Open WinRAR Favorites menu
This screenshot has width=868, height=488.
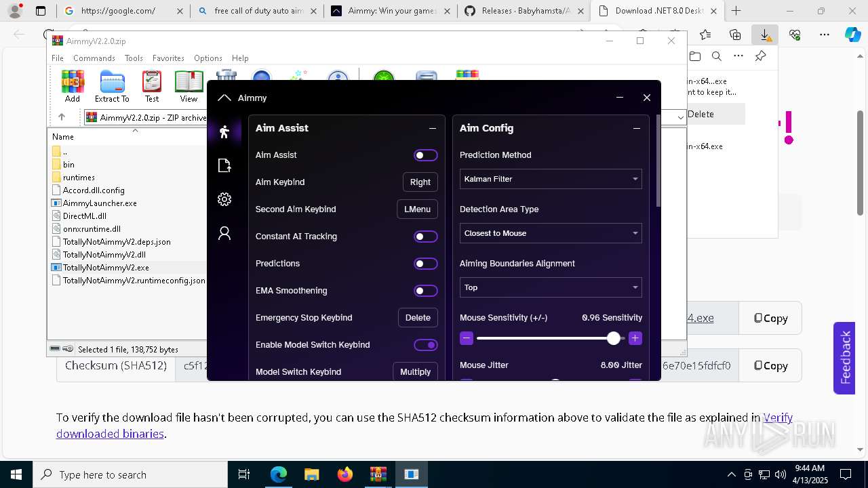pos(168,58)
